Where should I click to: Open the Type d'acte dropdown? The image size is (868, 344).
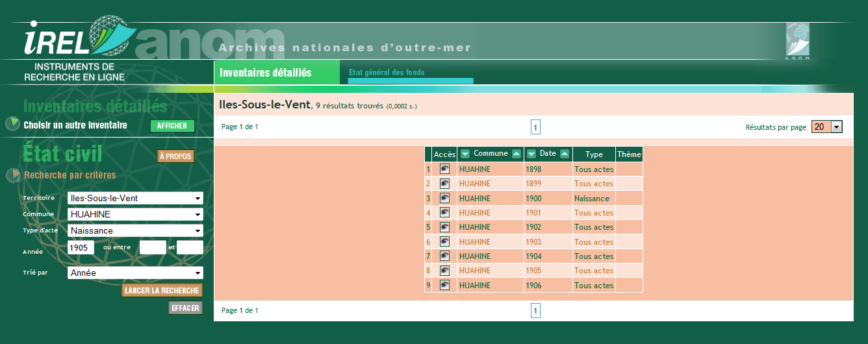pyautogui.click(x=135, y=230)
